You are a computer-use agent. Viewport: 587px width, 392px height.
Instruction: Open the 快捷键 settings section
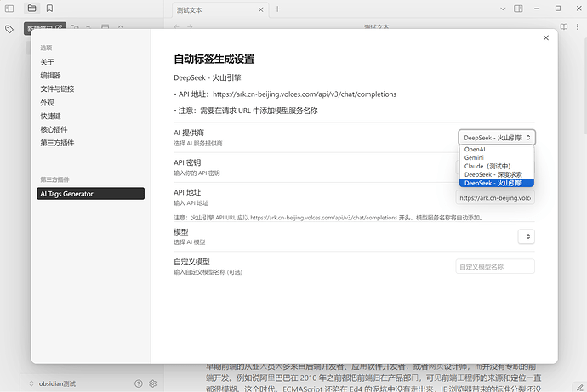[x=50, y=116]
